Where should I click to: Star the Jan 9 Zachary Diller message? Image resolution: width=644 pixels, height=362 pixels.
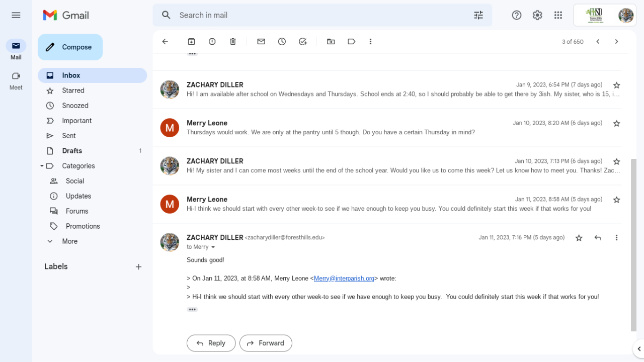pos(617,85)
